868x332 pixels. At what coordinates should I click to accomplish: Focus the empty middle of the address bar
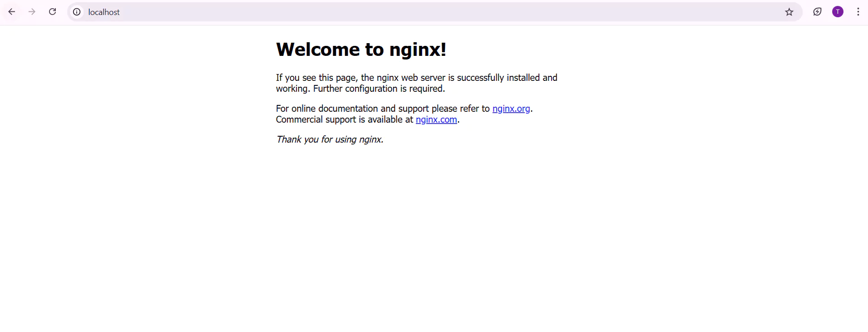[x=431, y=12]
